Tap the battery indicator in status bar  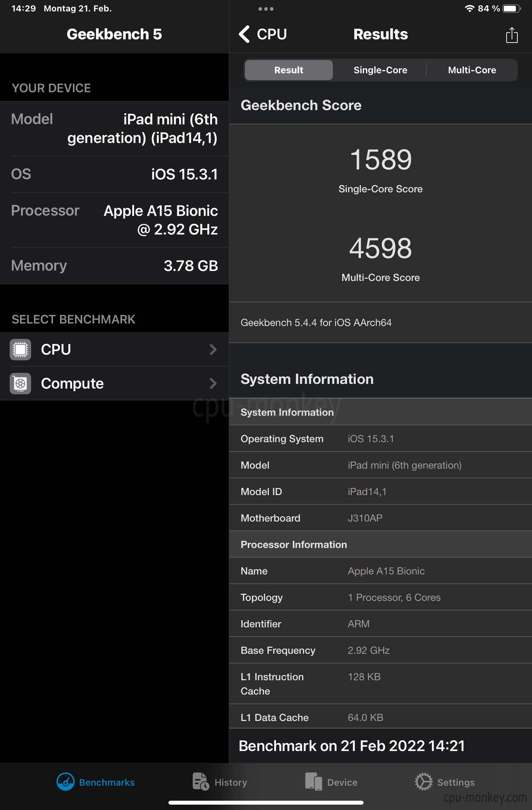(x=512, y=9)
